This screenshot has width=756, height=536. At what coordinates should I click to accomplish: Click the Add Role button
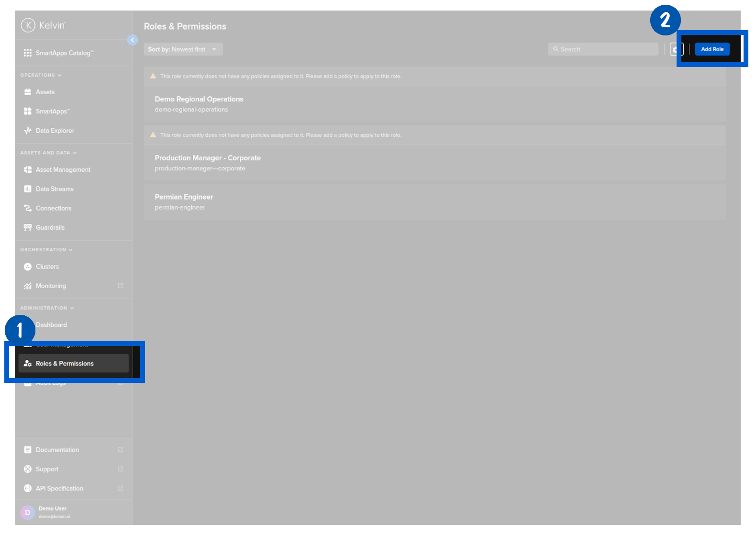click(712, 49)
